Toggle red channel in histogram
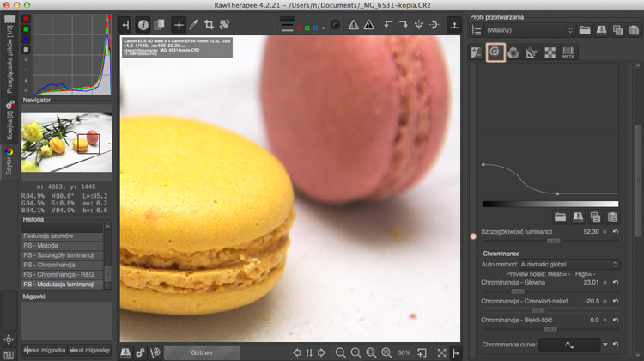Viewport: 644px width, 361px height. (26, 19)
